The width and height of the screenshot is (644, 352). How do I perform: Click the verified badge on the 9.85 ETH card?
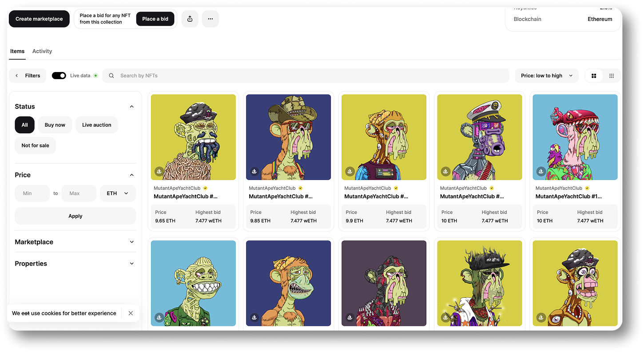(x=301, y=188)
